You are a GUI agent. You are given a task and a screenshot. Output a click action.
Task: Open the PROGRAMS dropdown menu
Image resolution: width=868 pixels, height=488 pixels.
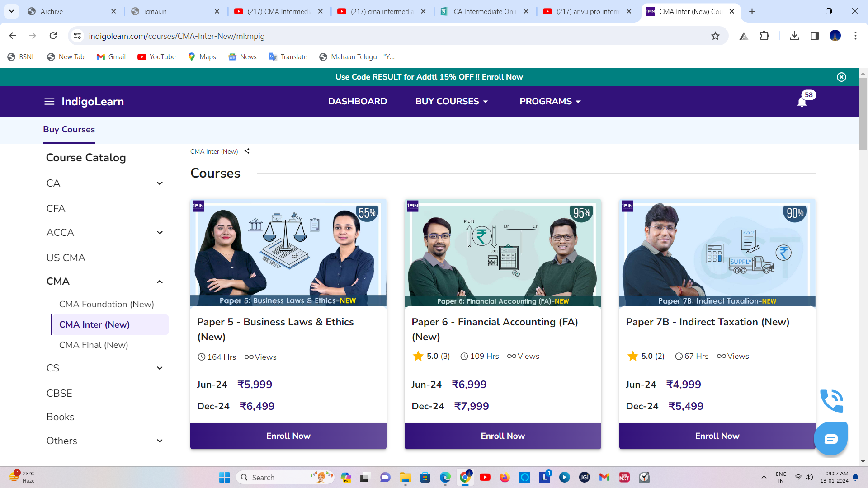coord(550,102)
